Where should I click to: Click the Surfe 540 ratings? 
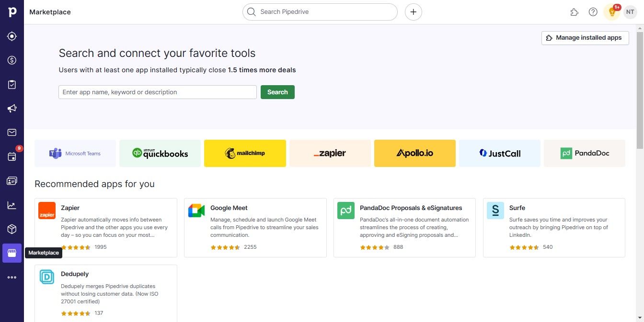click(x=524, y=247)
